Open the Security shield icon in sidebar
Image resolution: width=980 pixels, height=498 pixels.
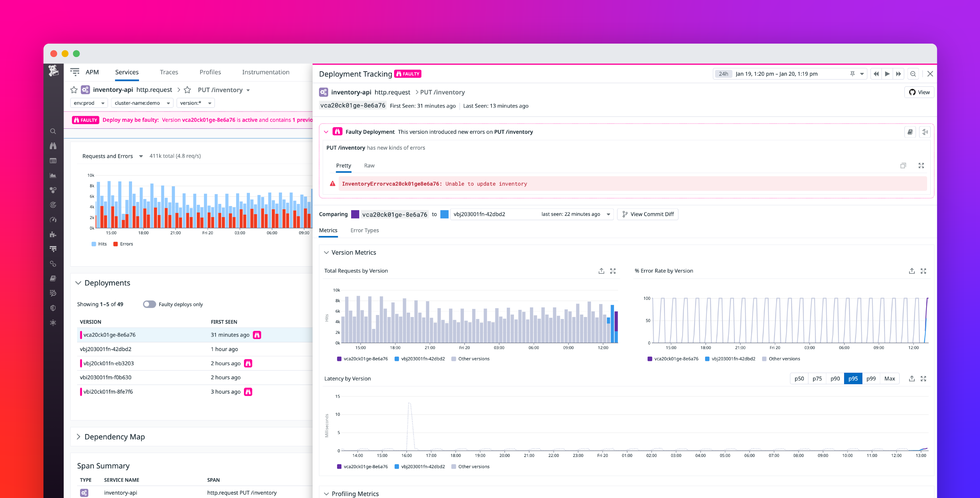coord(53,308)
